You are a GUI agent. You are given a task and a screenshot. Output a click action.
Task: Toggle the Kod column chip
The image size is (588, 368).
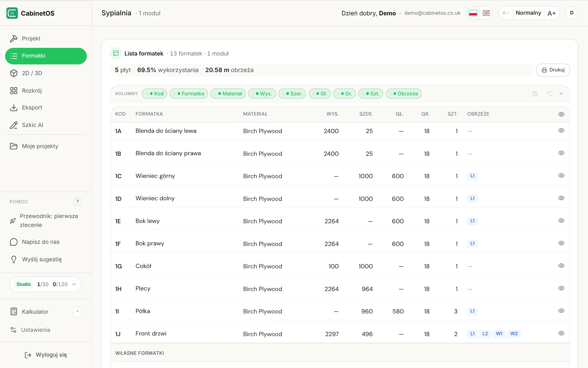(155, 94)
